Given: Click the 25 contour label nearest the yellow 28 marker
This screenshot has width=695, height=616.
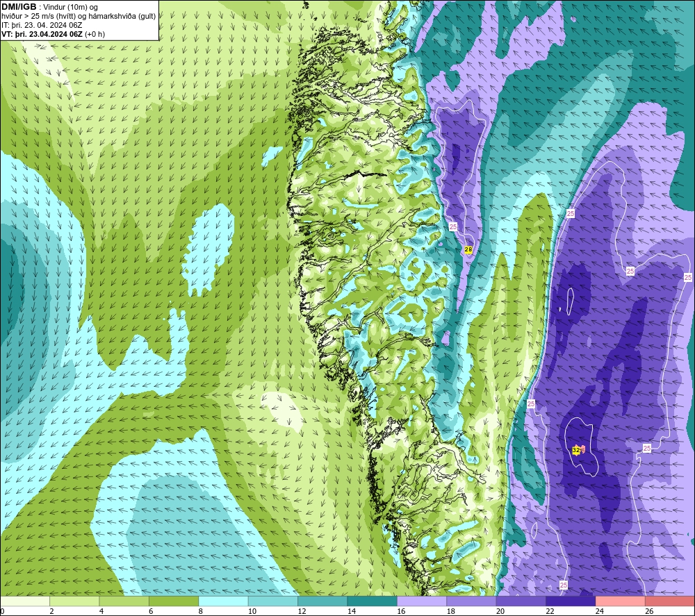Looking at the screenshot, I should pos(452,226).
